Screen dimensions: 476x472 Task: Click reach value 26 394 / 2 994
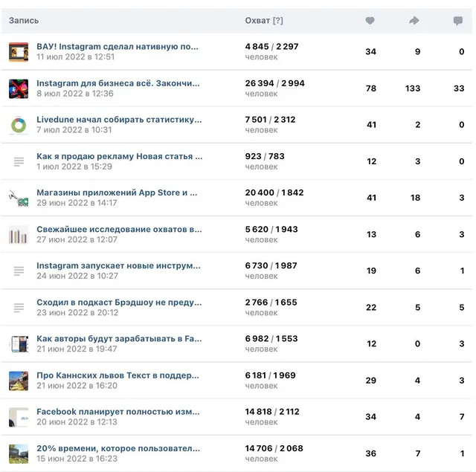(x=274, y=83)
